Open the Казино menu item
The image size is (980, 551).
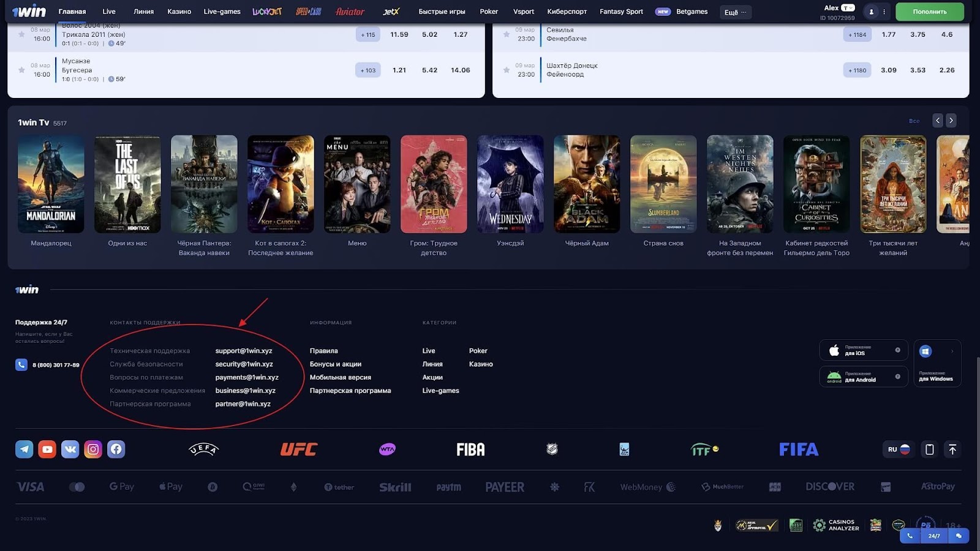coord(179,12)
